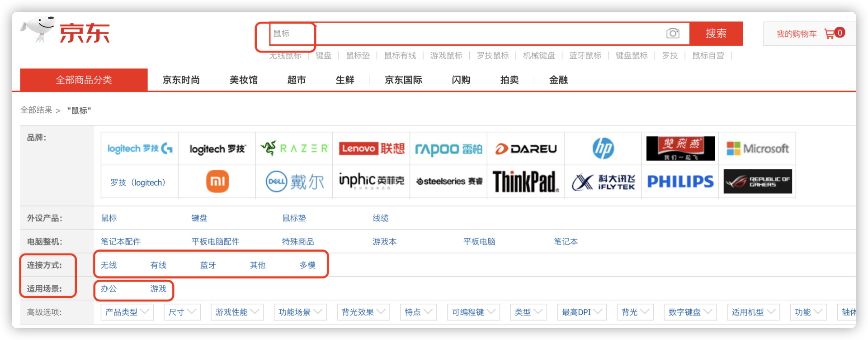The width and height of the screenshot is (868, 340).
Task: Open 闪购 nav item
Action: (x=461, y=80)
